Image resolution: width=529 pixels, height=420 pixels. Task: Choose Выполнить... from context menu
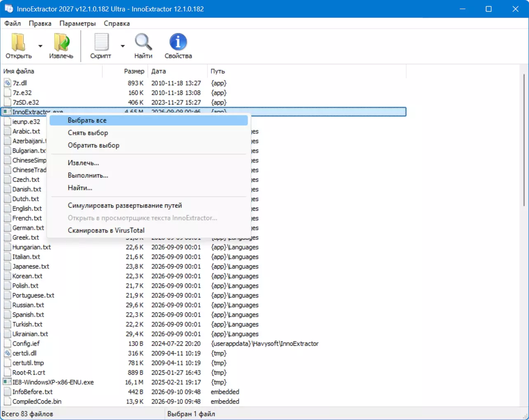click(x=149, y=175)
